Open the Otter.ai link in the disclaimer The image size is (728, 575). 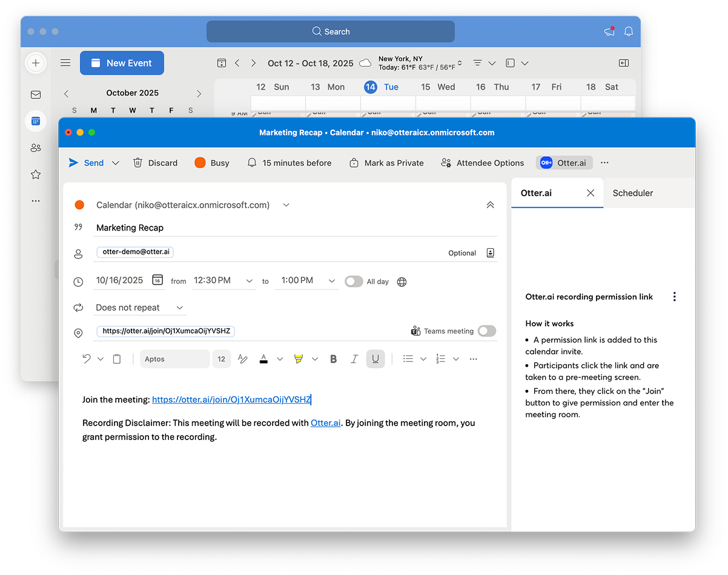325,423
